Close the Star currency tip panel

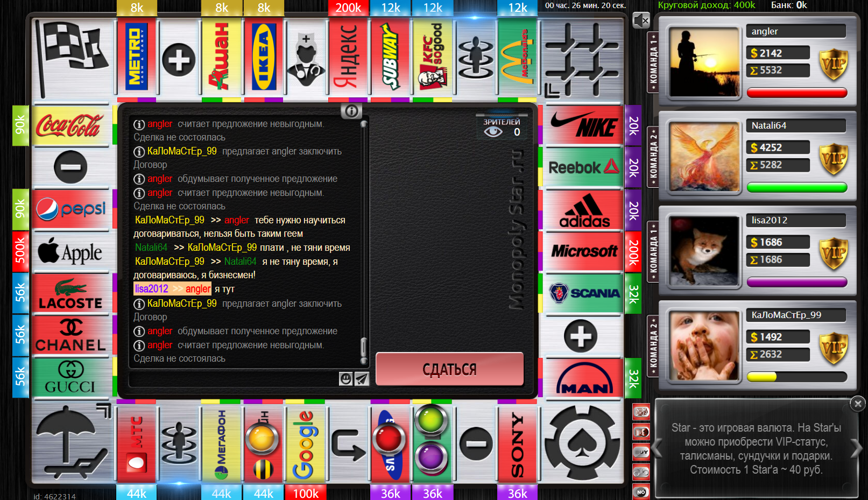tap(858, 403)
